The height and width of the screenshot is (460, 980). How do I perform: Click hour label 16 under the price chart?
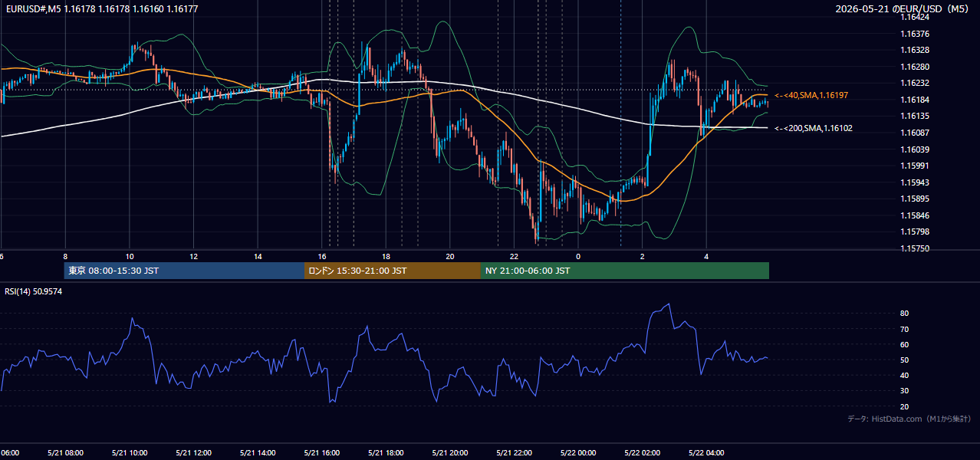point(322,257)
